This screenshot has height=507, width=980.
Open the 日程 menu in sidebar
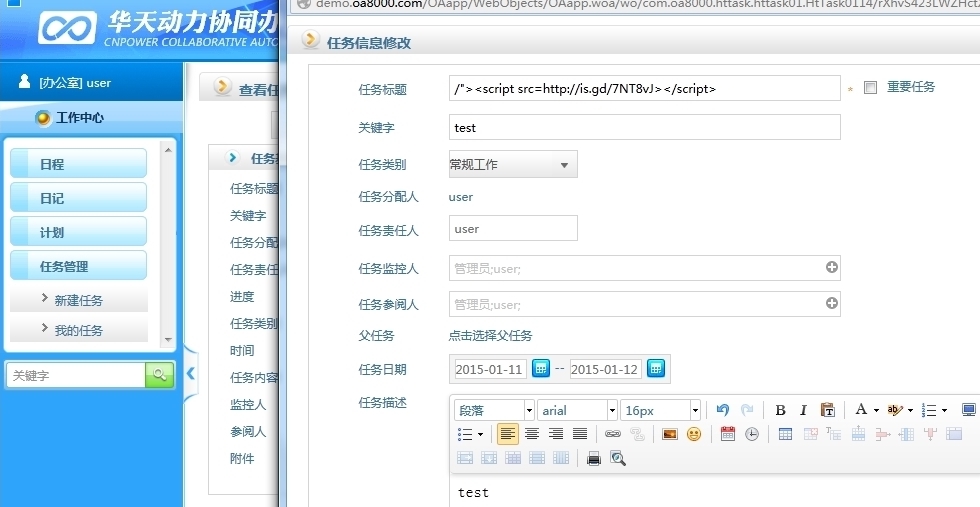(x=79, y=164)
